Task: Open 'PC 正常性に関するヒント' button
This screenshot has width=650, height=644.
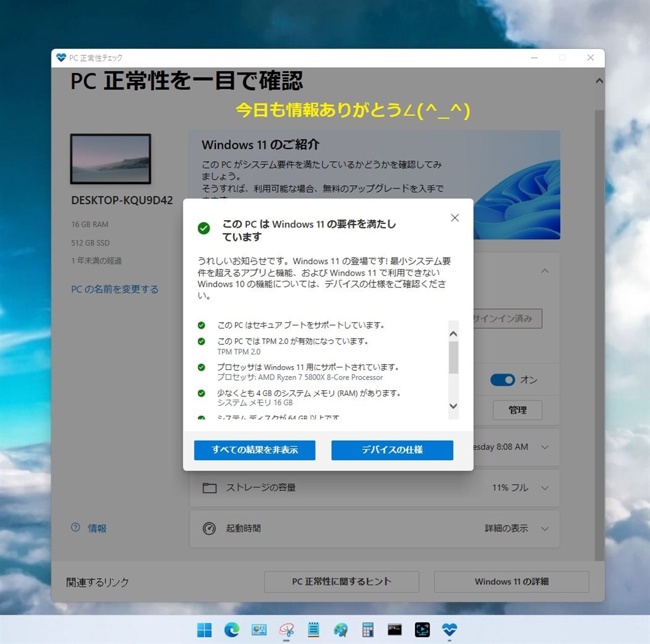Action: [342, 581]
